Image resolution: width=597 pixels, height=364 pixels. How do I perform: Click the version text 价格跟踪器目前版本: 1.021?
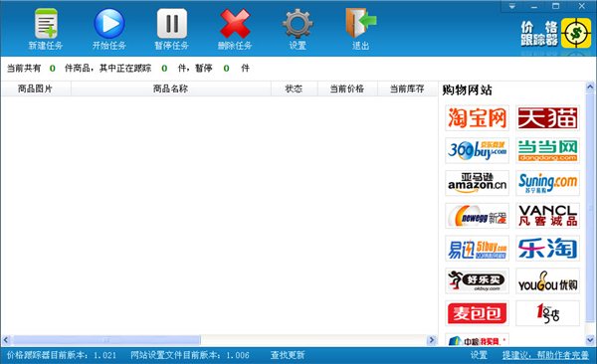[x=62, y=355]
